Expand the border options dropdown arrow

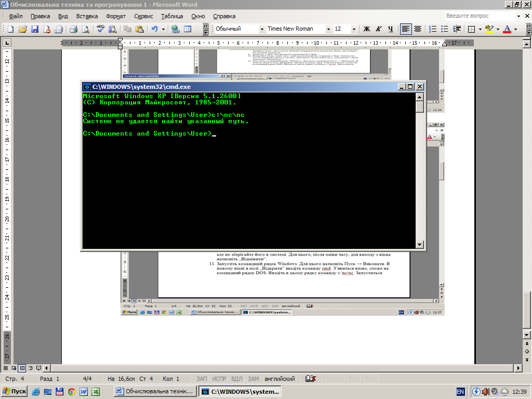(x=480, y=29)
